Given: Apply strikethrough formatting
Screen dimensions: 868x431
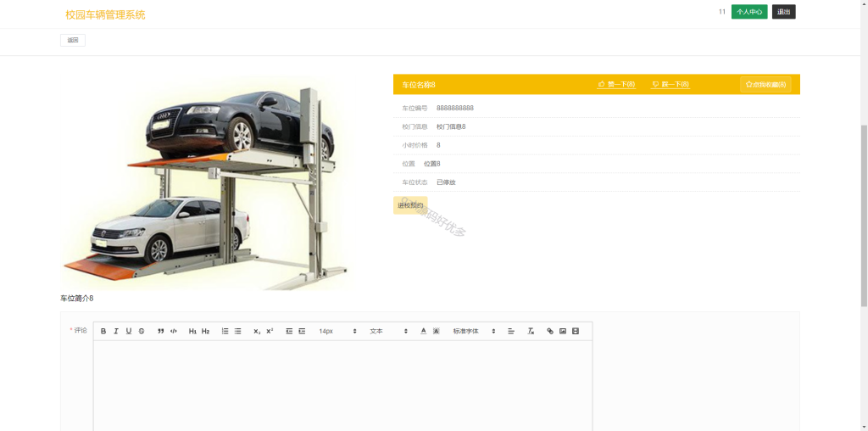Looking at the screenshot, I should [142, 331].
